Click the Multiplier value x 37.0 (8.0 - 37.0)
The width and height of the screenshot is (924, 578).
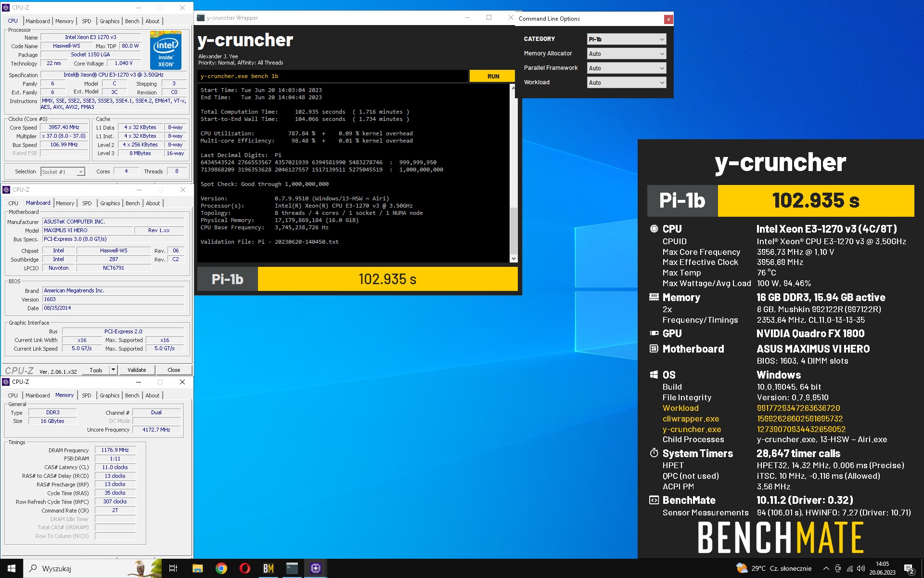pos(64,136)
